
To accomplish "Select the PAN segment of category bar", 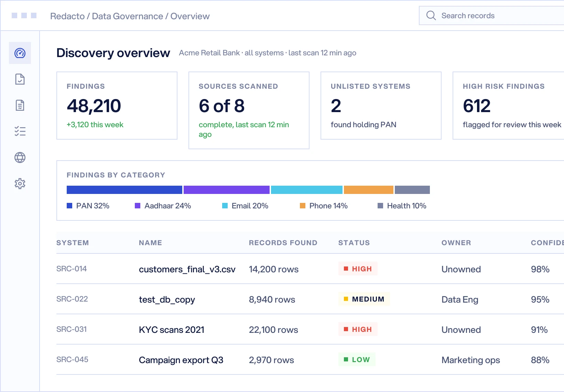I will [x=124, y=190].
